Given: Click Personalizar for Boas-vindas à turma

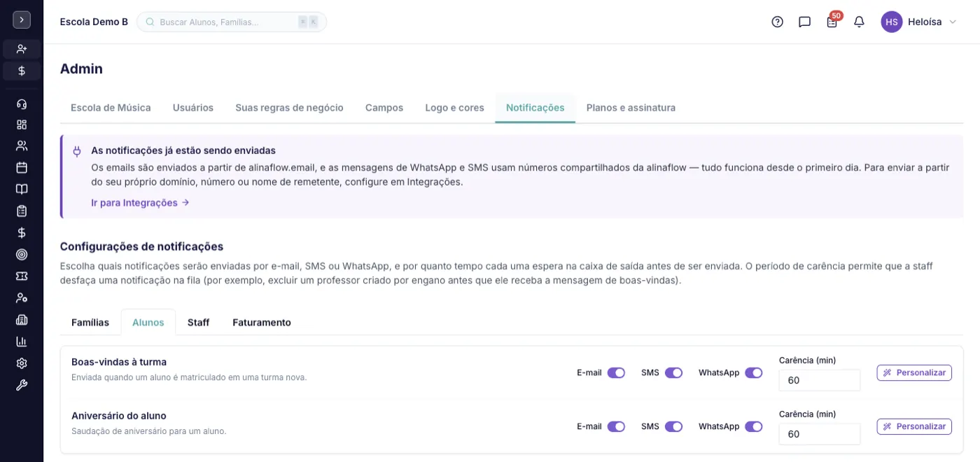Looking at the screenshot, I should pos(914,372).
